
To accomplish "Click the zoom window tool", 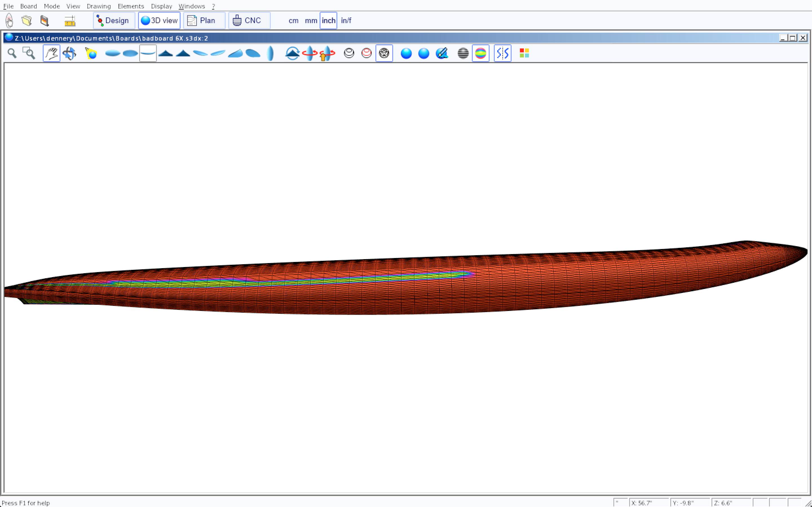I will pos(29,53).
